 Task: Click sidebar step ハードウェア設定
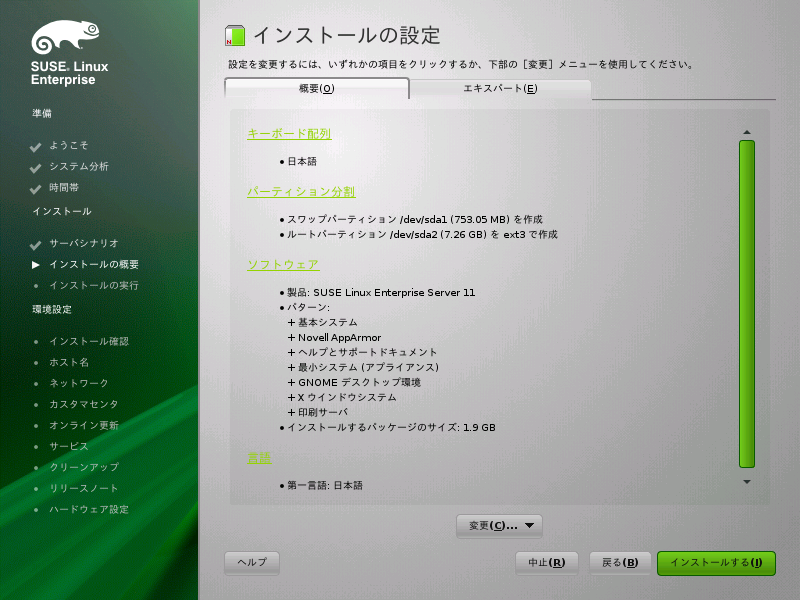pos(89,509)
